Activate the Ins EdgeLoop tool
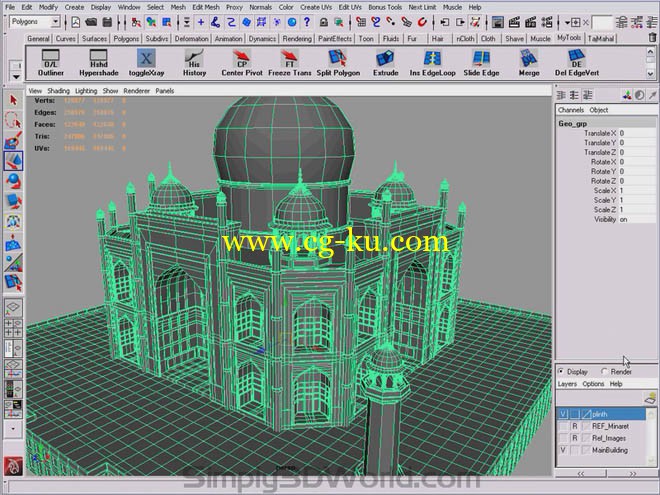This screenshot has height=495, width=660. click(432, 62)
